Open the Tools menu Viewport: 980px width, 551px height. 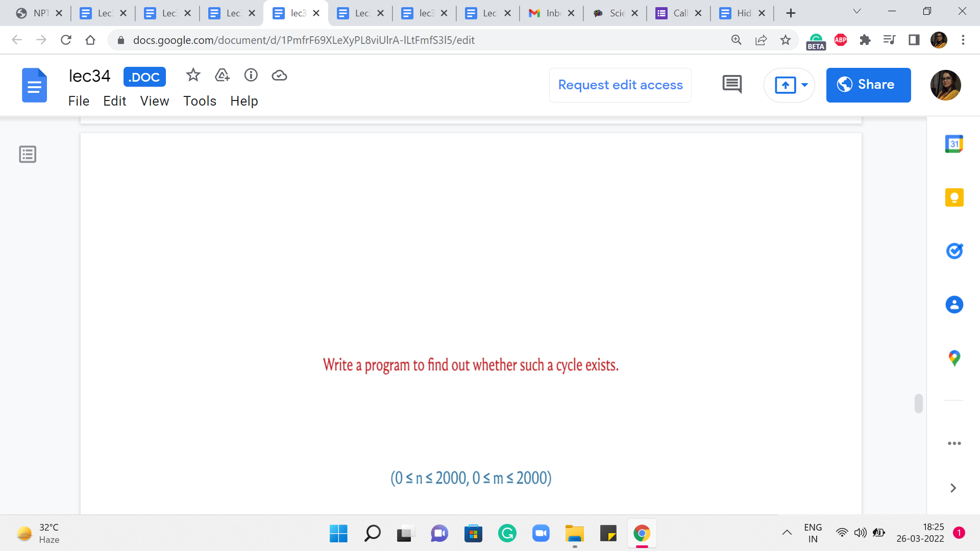pos(200,101)
